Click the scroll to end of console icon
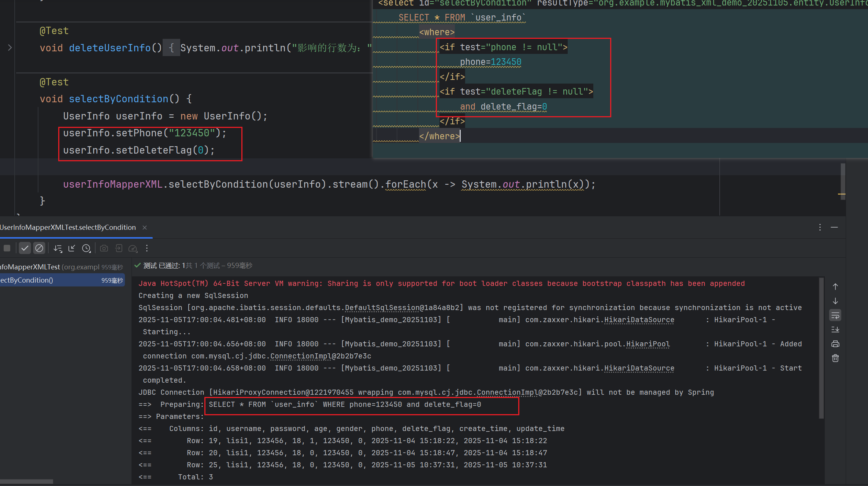 (835, 329)
